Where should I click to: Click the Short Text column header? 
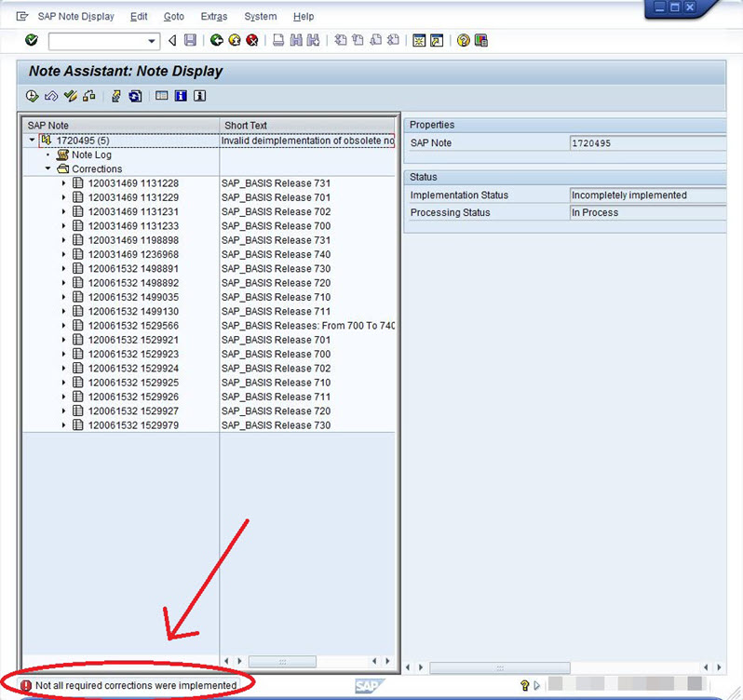307,126
